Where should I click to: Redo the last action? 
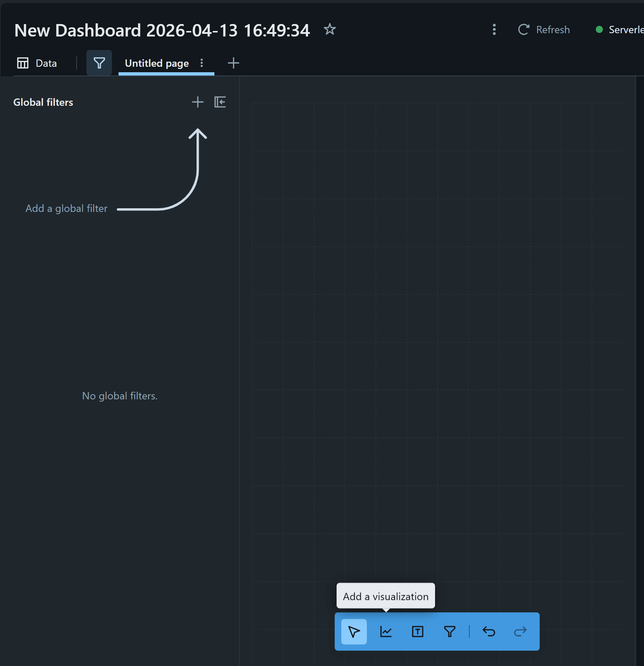pos(520,631)
